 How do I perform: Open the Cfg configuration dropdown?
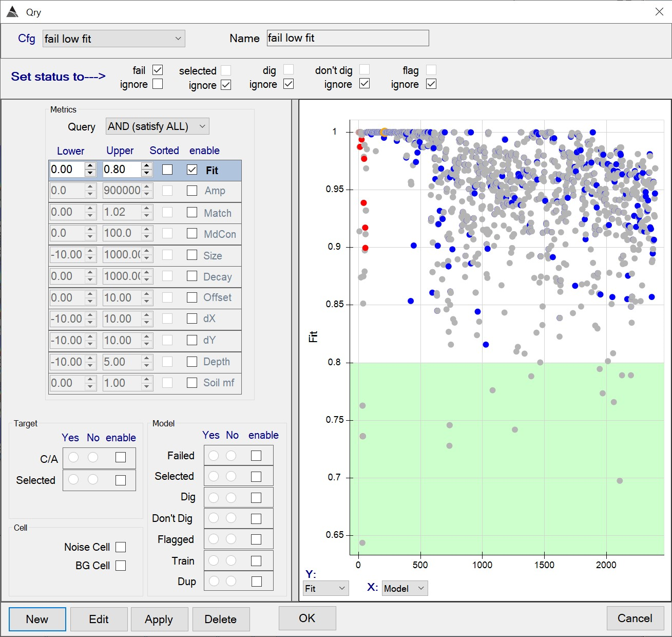(113, 39)
